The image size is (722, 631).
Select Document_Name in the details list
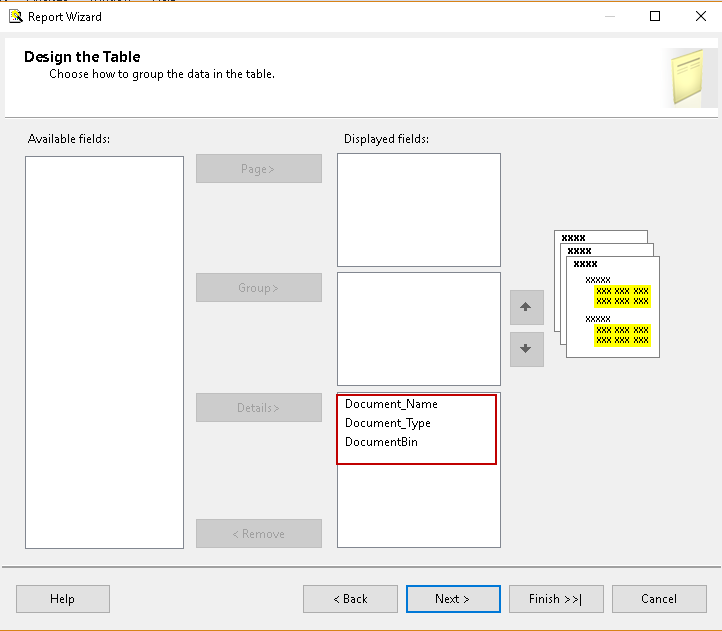pyautogui.click(x=391, y=404)
